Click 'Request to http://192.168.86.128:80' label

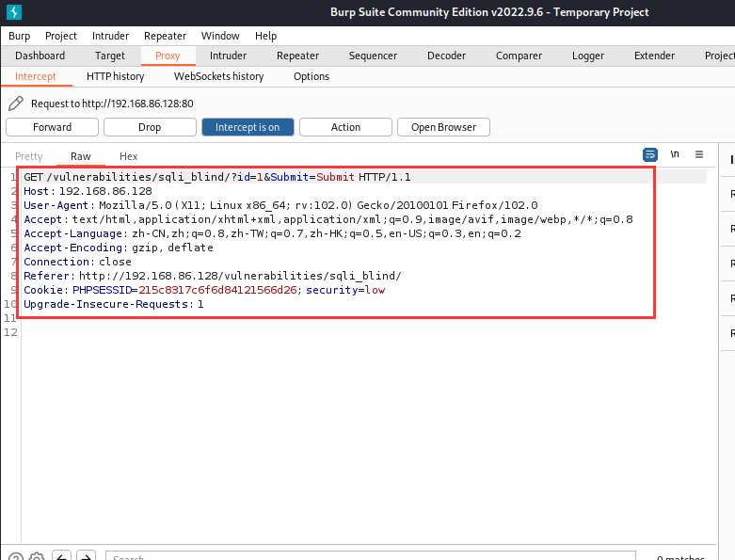(112, 104)
